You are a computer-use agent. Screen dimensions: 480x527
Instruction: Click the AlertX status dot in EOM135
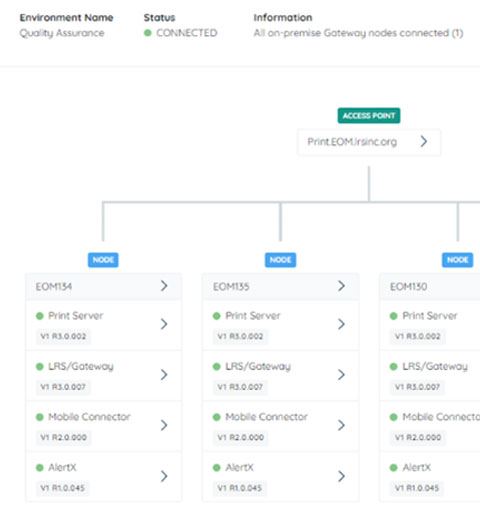pos(216,468)
